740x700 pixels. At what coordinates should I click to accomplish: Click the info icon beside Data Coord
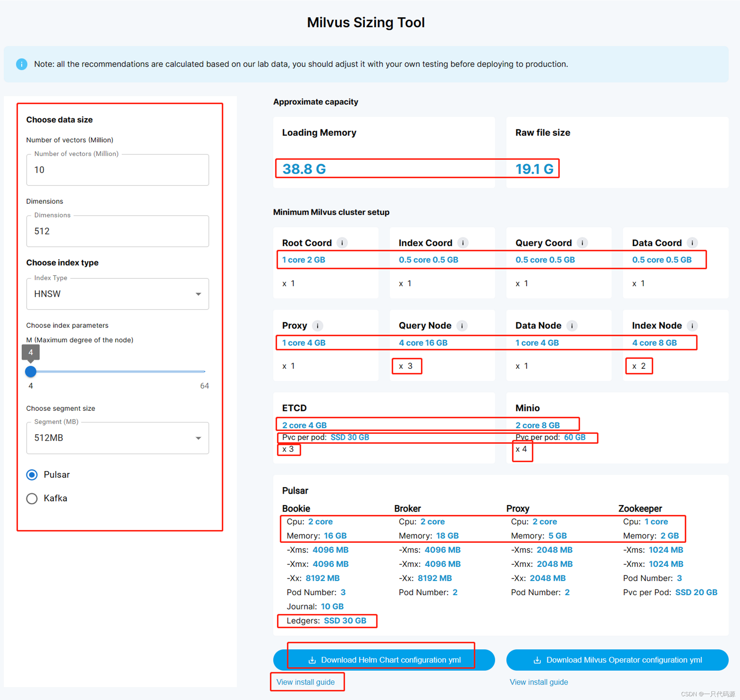click(692, 243)
